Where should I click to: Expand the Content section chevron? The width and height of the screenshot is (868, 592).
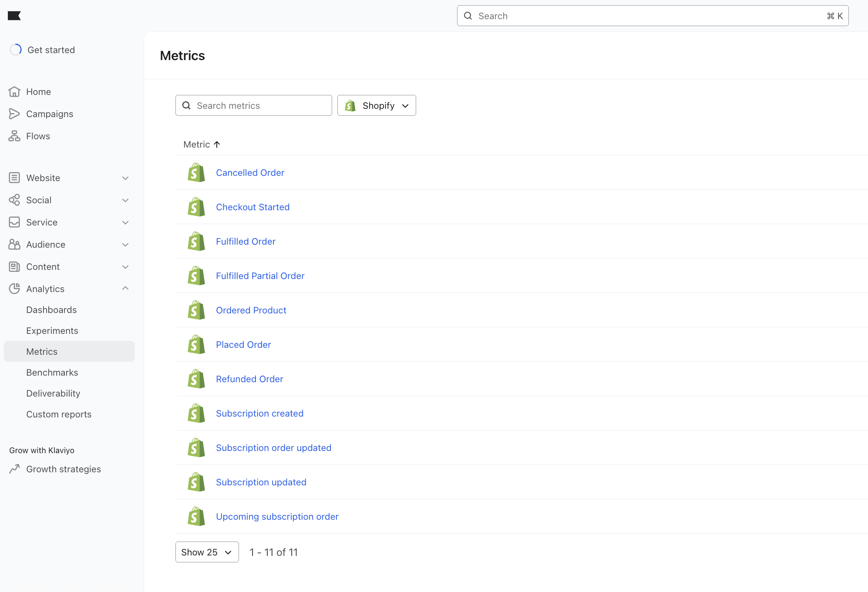click(x=125, y=267)
